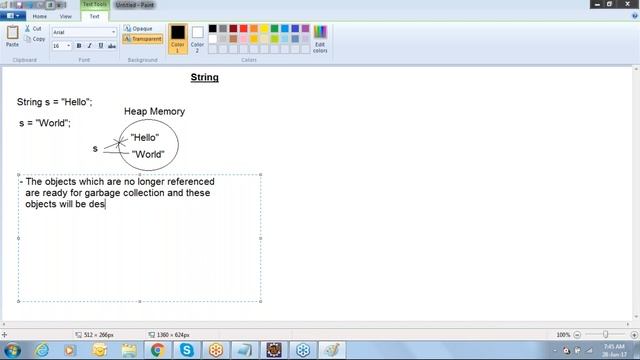The width and height of the screenshot is (640, 360).
Task: Click the taskbar clock showing 7:45 AM
Action: pyautogui.click(x=614, y=350)
